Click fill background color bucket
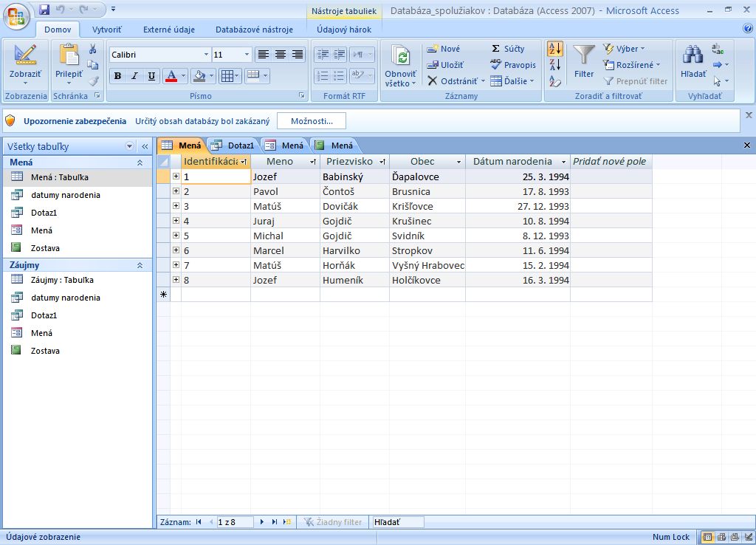This screenshot has width=756, height=545. (x=199, y=76)
